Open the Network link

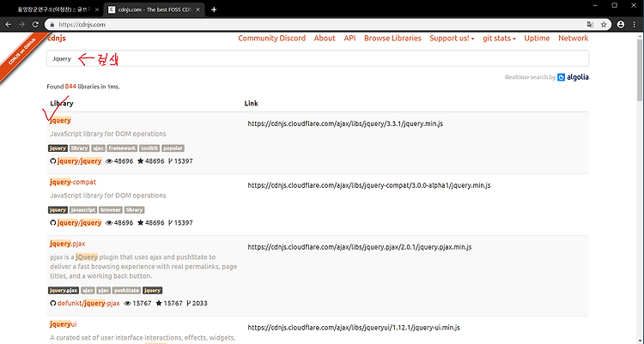[573, 39]
